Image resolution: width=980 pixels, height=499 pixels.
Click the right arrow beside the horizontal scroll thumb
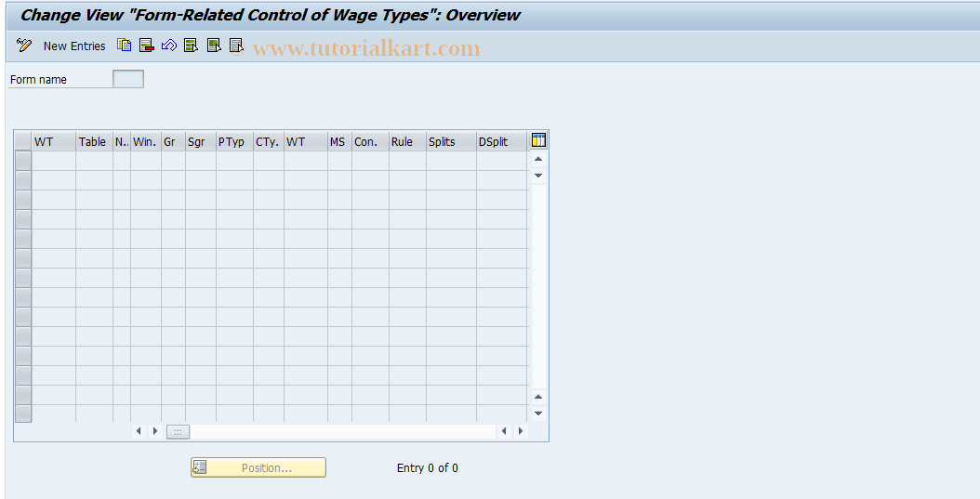pyautogui.click(x=155, y=431)
